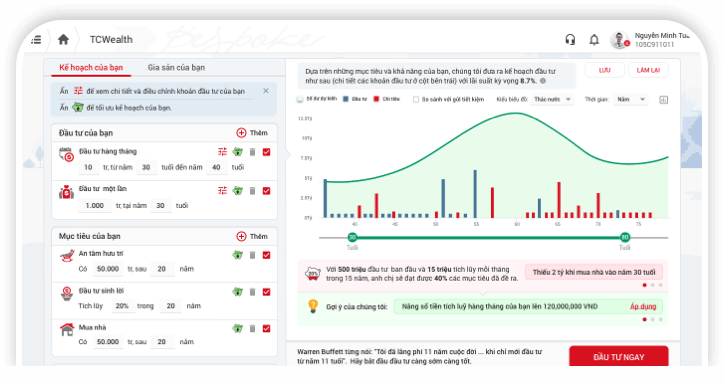724x384 pixels.
Task: Switch to the Gia sản của bạn tab
Action: coord(176,67)
